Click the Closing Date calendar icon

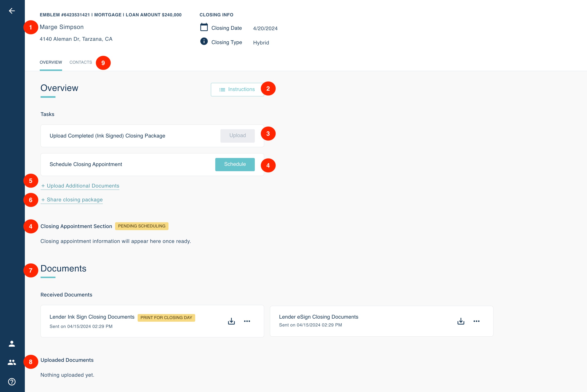pyautogui.click(x=204, y=27)
